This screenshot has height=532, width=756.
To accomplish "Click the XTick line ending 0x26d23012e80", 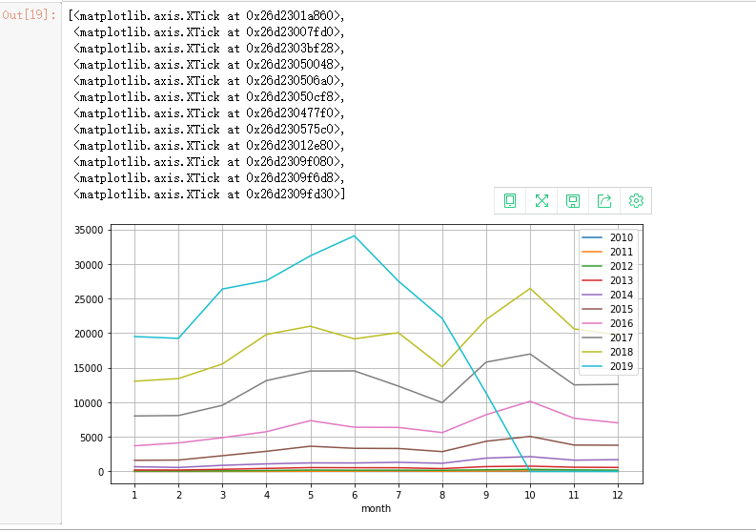I will [x=209, y=146].
